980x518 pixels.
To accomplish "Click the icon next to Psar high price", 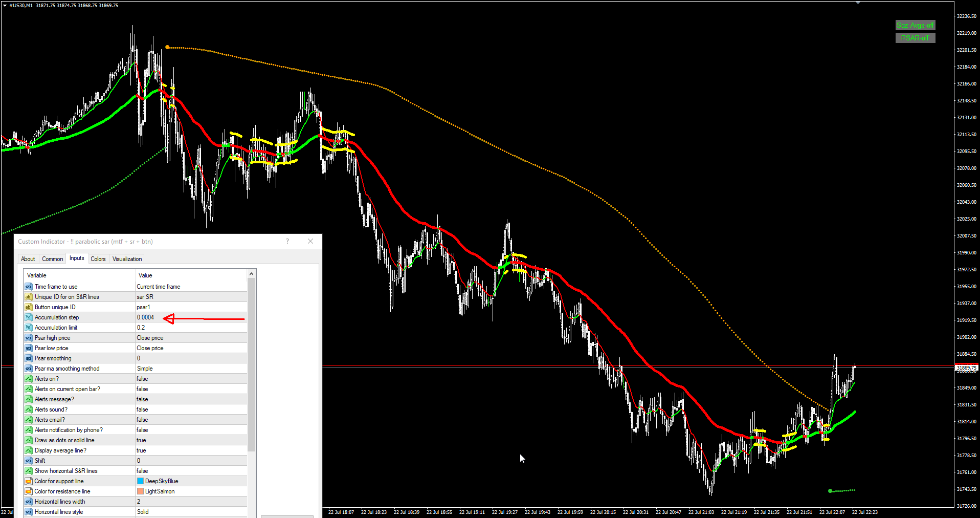I will tap(28, 338).
